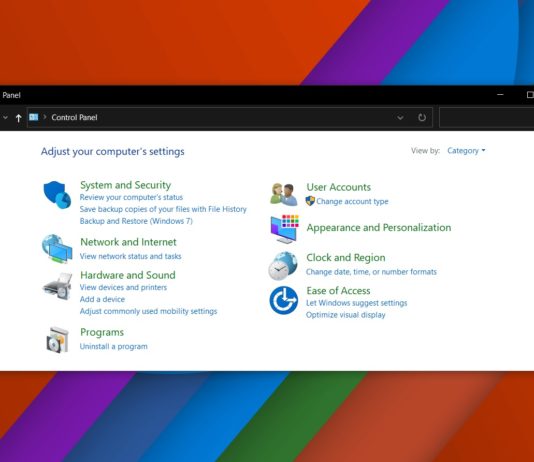
Task: Open the View by Category dropdown
Action: (x=466, y=150)
